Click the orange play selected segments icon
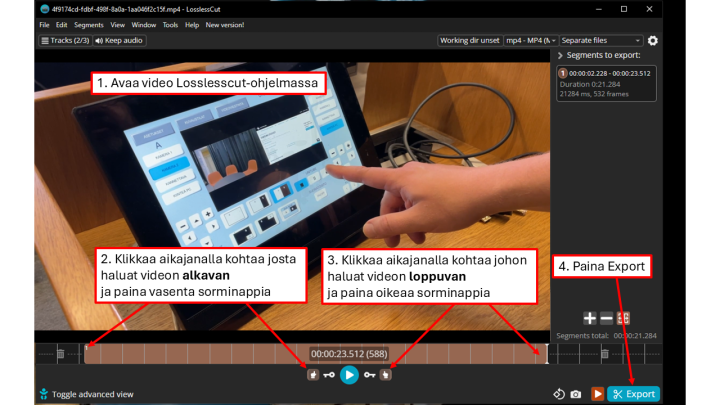The image size is (720, 405). click(597, 394)
